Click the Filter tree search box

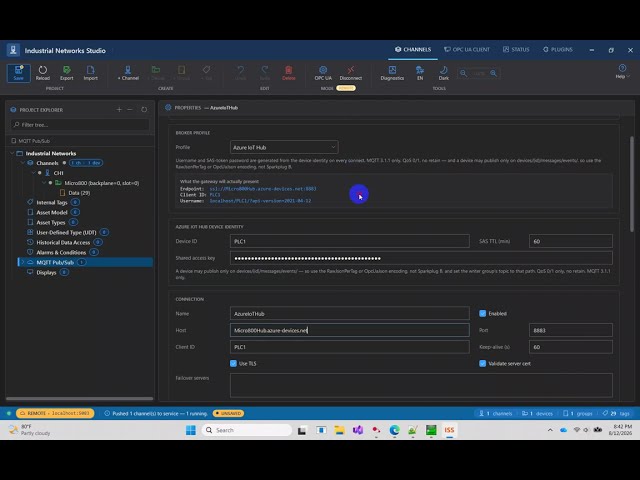tap(80, 124)
